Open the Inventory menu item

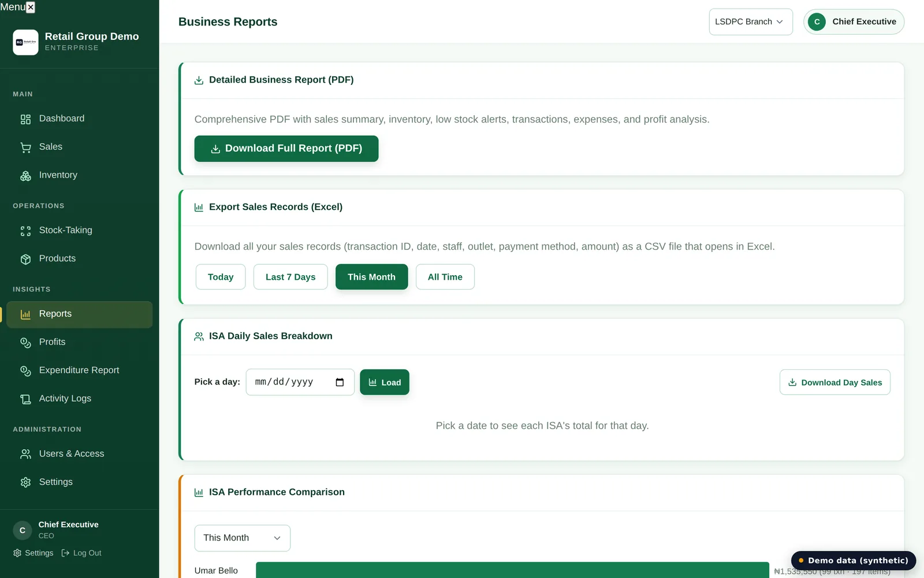(x=80, y=175)
